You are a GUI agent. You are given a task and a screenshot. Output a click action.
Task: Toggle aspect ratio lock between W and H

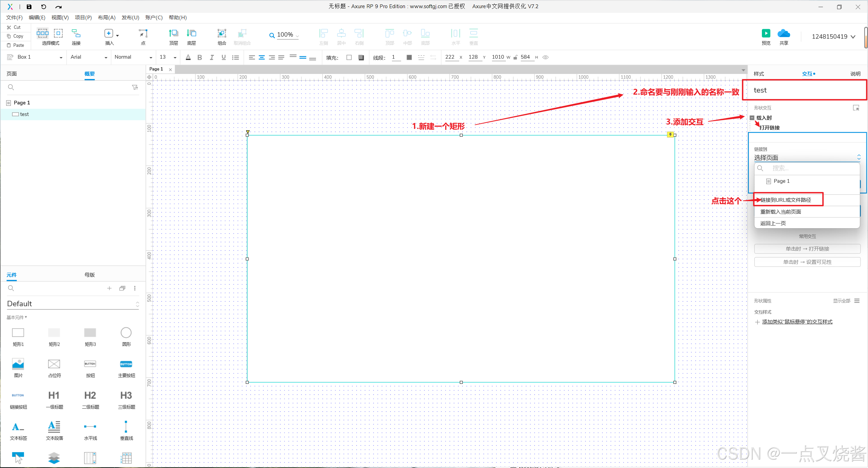pyautogui.click(x=515, y=57)
